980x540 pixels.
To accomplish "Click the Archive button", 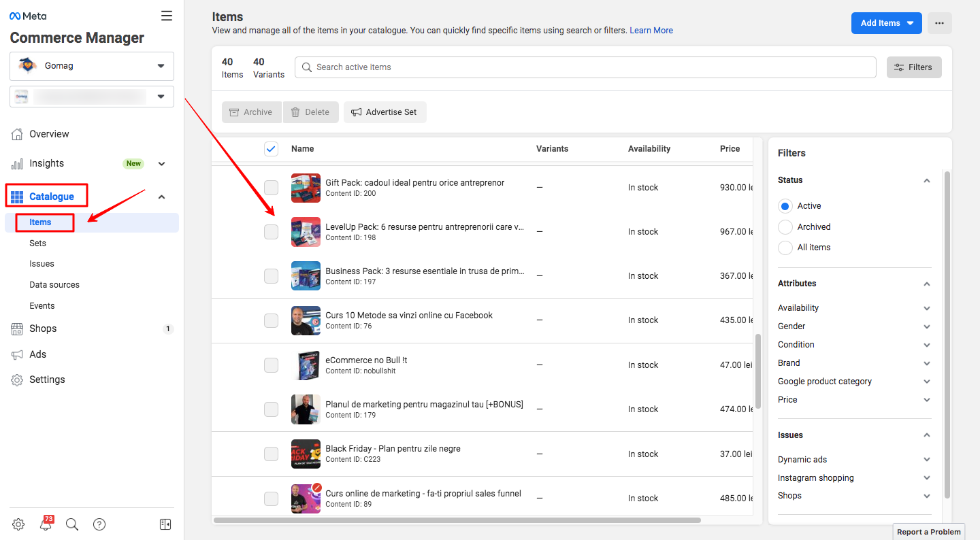I will pos(251,112).
